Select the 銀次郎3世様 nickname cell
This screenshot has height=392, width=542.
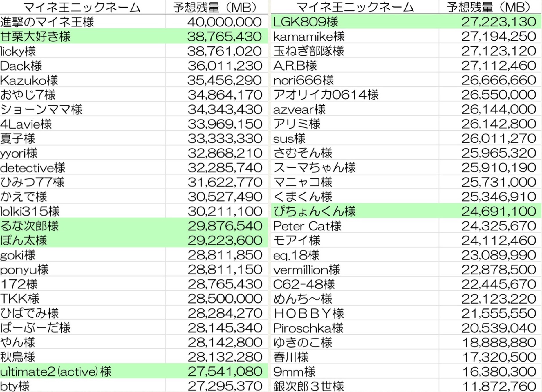point(308,386)
